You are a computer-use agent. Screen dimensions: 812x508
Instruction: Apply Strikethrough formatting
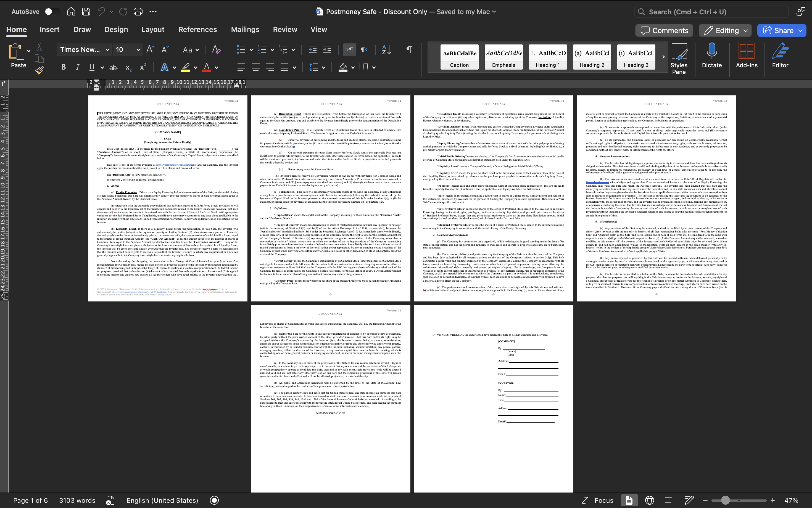click(113, 68)
